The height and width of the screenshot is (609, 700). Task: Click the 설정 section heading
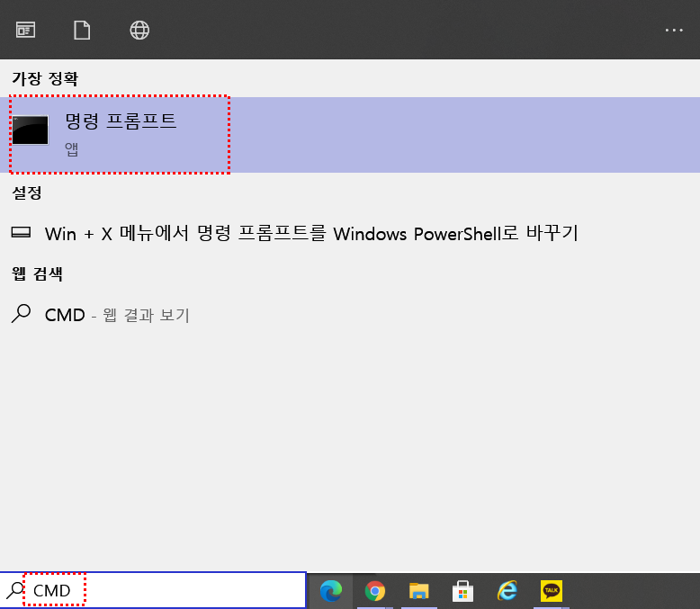pyautogui.click(x=27, y=193)
